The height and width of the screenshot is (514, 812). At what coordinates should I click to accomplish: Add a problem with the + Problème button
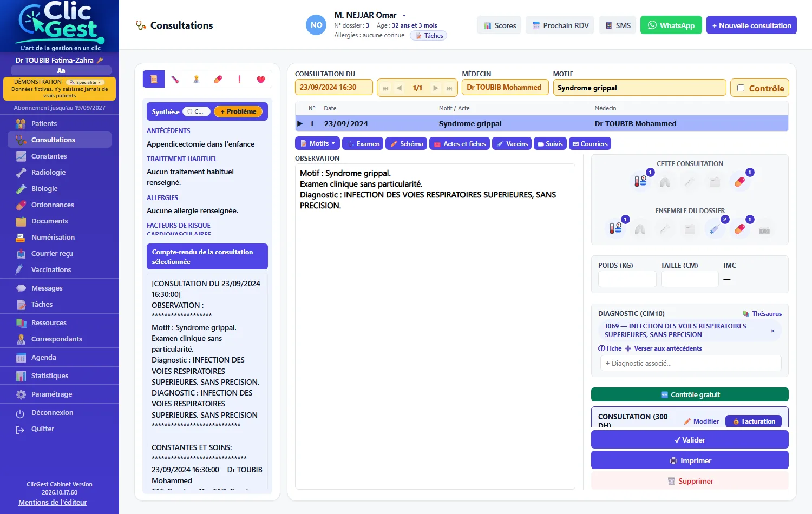[238, 111]
